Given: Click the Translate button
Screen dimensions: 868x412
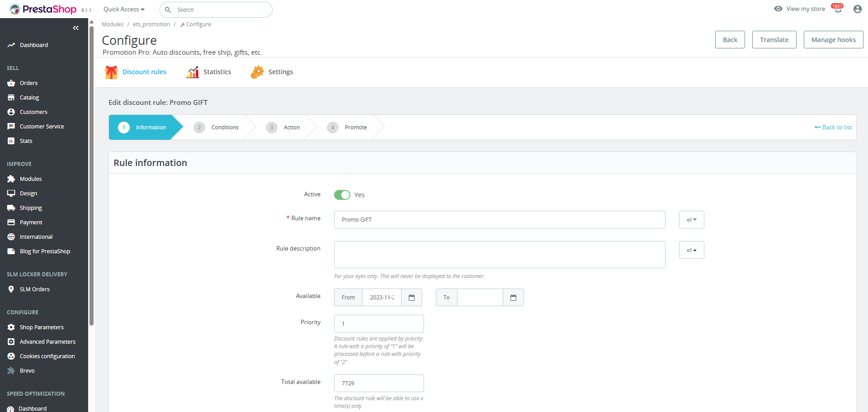Looking at the screenshot, I should coord(774,40).
